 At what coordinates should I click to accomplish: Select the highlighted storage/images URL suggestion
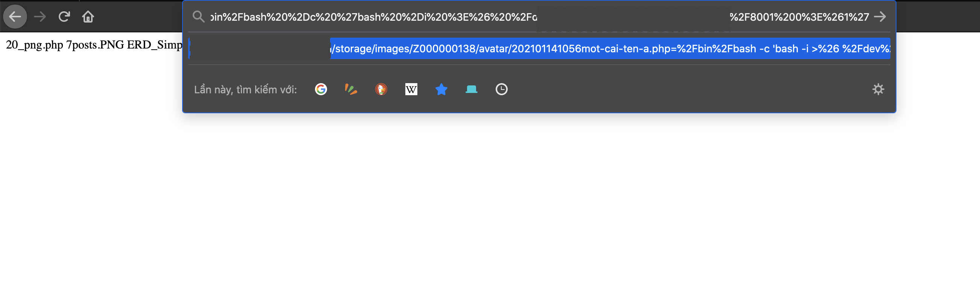point(539,49)
